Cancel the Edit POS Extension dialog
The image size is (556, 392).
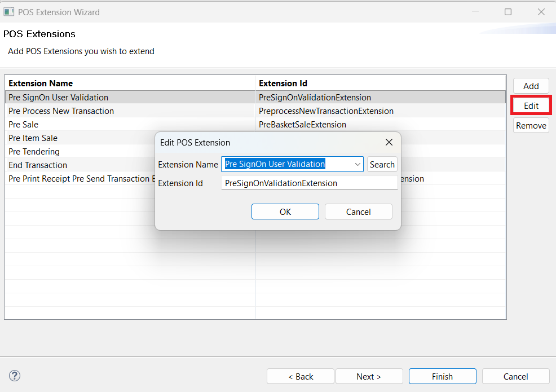(358, 212)
